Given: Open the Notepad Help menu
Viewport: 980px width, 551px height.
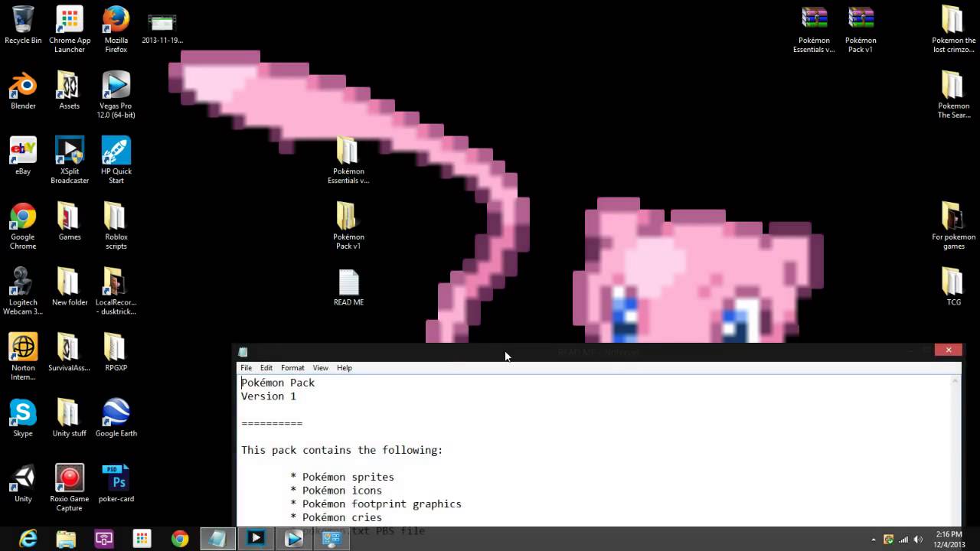Looking at the screenshot, I should coord(345,368).
